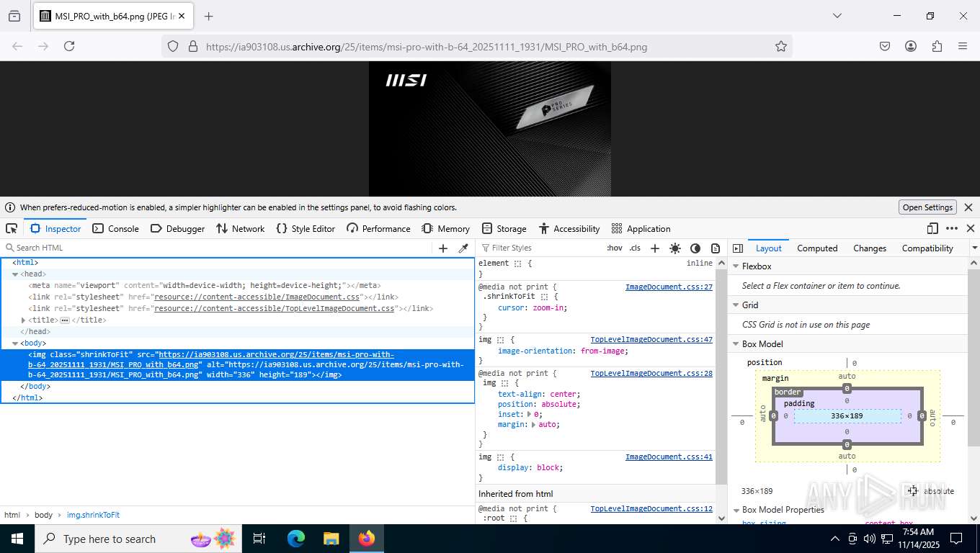Toggle selector highlighter for .shrinkToFit rule
The image size is (980, 553).
pos(545,297)
